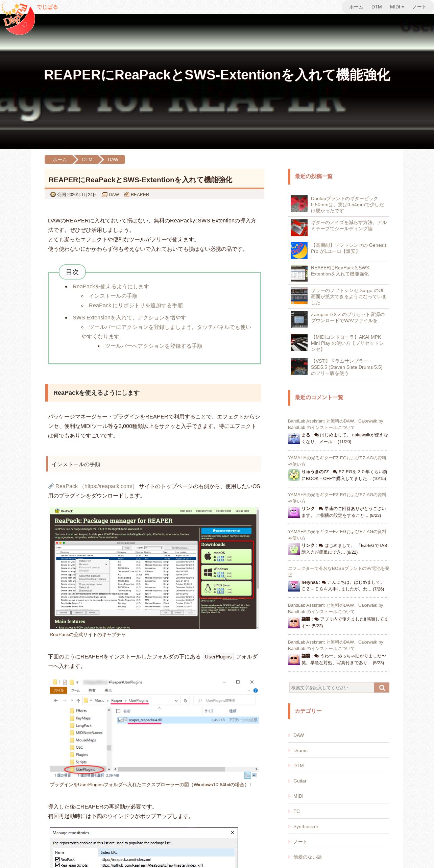The height and width of the screenshot is (868, 434).
Task: Open MIDI category in sidebar
Action: 298,796
